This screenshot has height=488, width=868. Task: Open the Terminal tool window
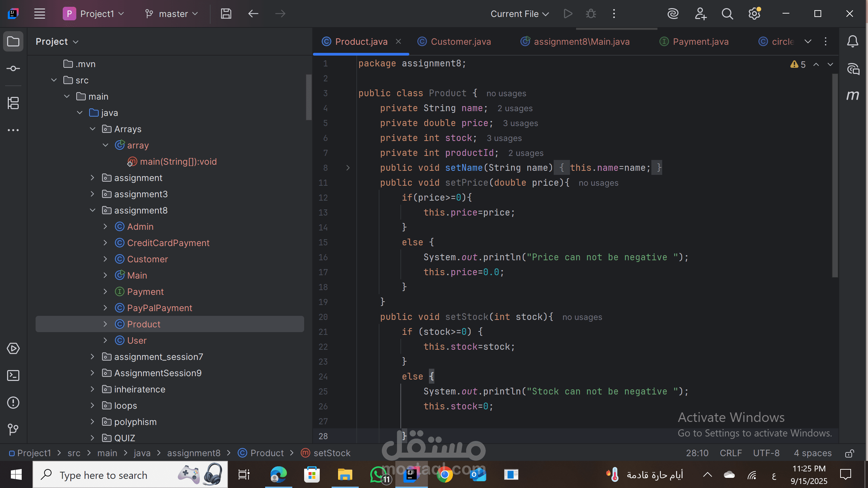point(13,375)
